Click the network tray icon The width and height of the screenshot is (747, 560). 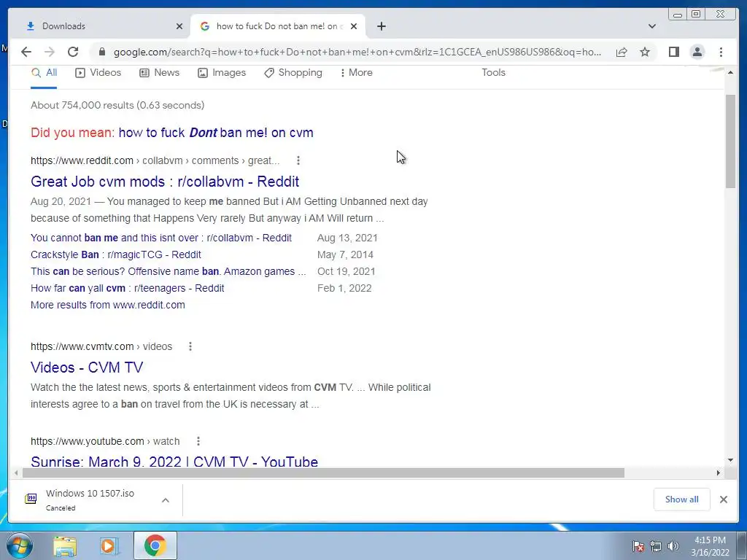pyautogui.click(x=656, y=546)
